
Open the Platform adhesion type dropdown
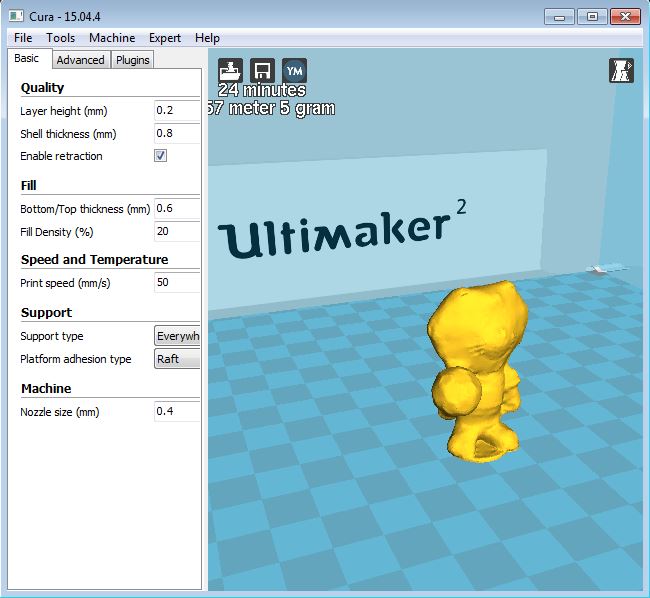pos(177,358)
